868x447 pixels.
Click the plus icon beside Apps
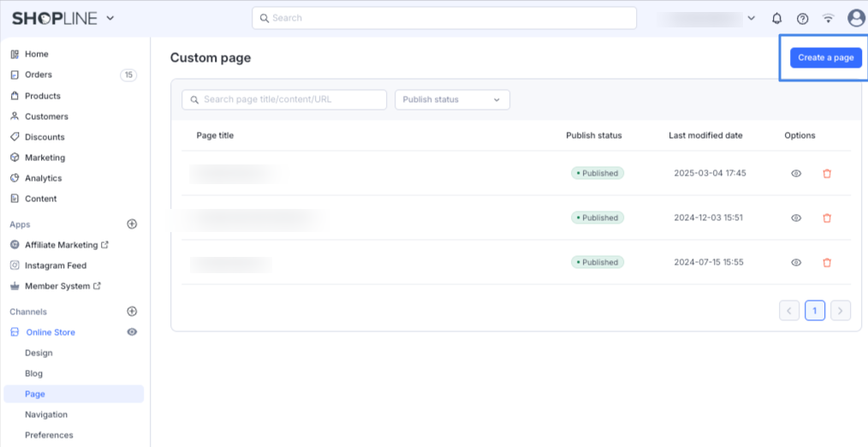pyautogui.click(x=132, y=224)
